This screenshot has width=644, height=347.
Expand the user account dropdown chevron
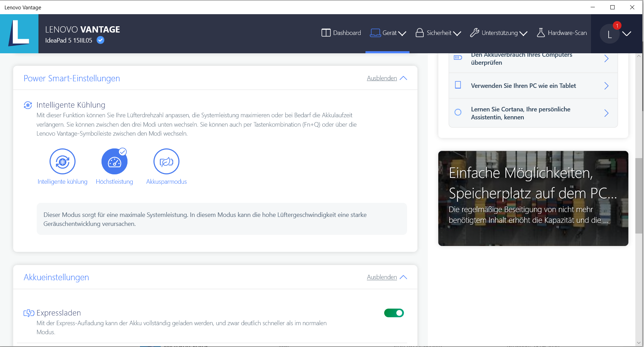point(627,34)
